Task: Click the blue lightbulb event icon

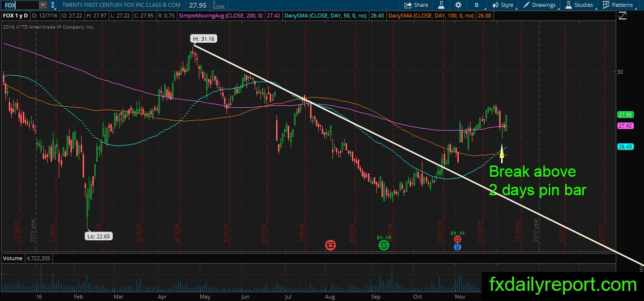Action: 457,247
